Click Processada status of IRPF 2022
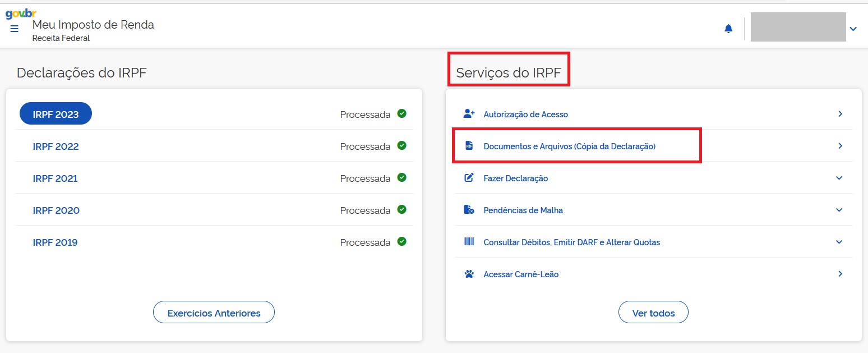Screen dimensions: 868x353 coord(365,146)
